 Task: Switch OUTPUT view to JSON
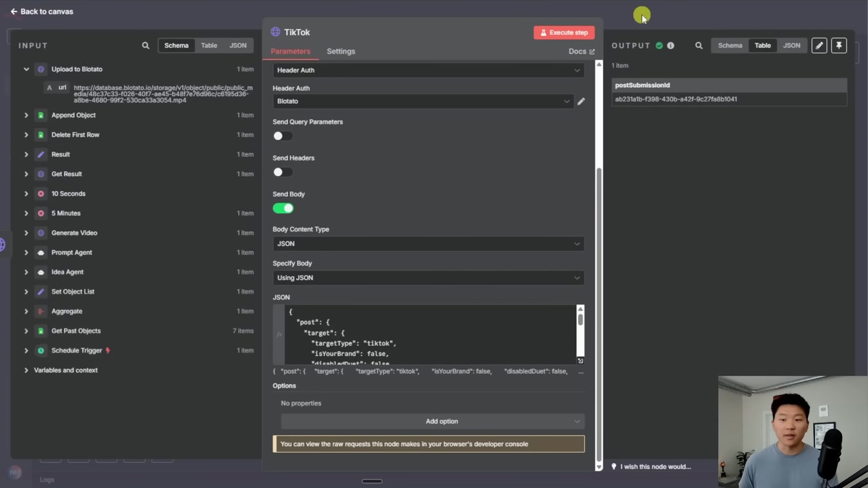(792, 46)
